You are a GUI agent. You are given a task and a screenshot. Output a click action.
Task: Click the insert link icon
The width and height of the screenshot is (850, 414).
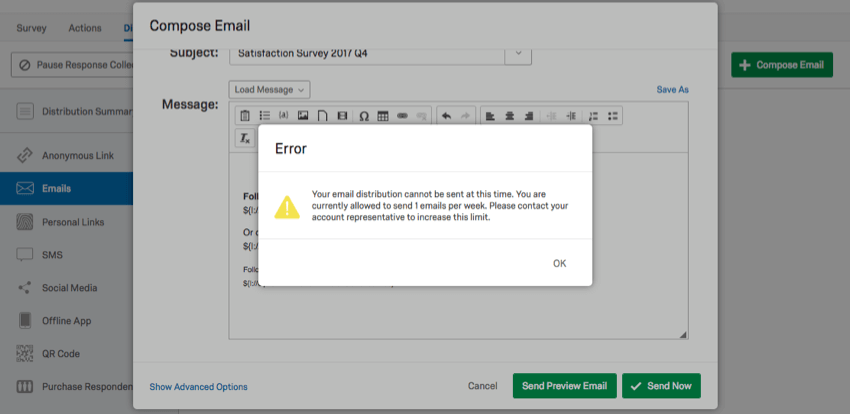point(402,116)
